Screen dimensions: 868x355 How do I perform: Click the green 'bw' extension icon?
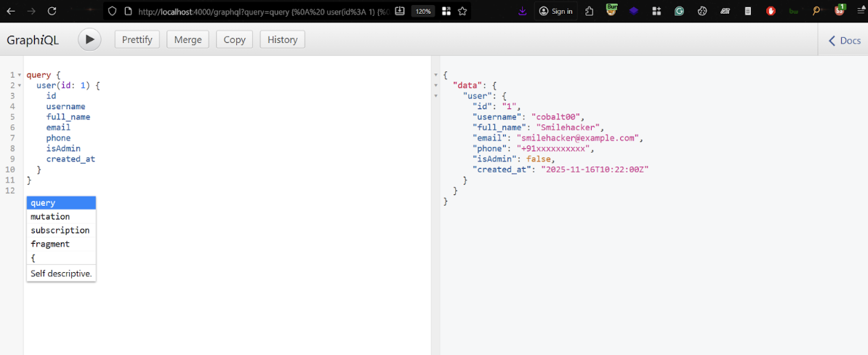tap(792, 11)
